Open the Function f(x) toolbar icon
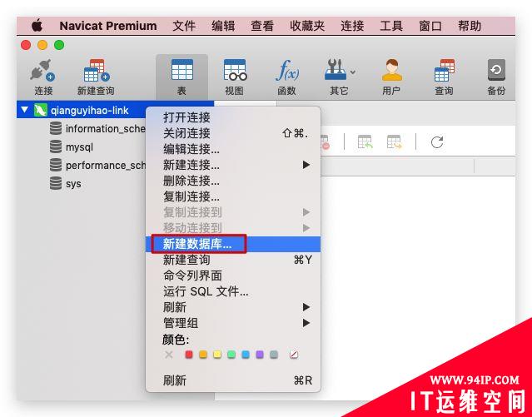 tap(287, 70)
